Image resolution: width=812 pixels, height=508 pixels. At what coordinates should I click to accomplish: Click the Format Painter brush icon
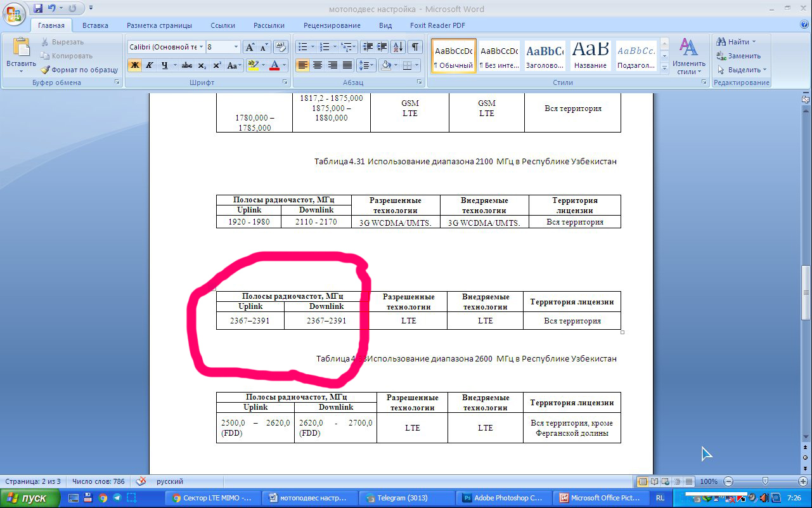(46, 70)
